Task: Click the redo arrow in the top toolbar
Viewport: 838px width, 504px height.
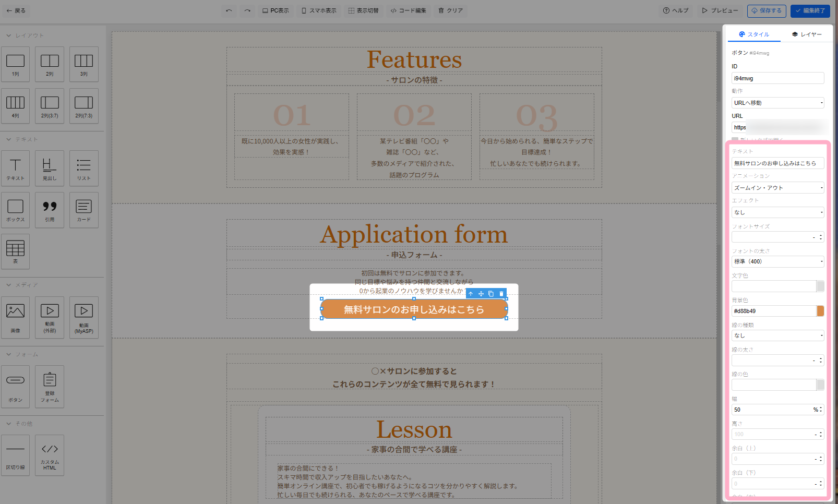Action: pos(247,10)
